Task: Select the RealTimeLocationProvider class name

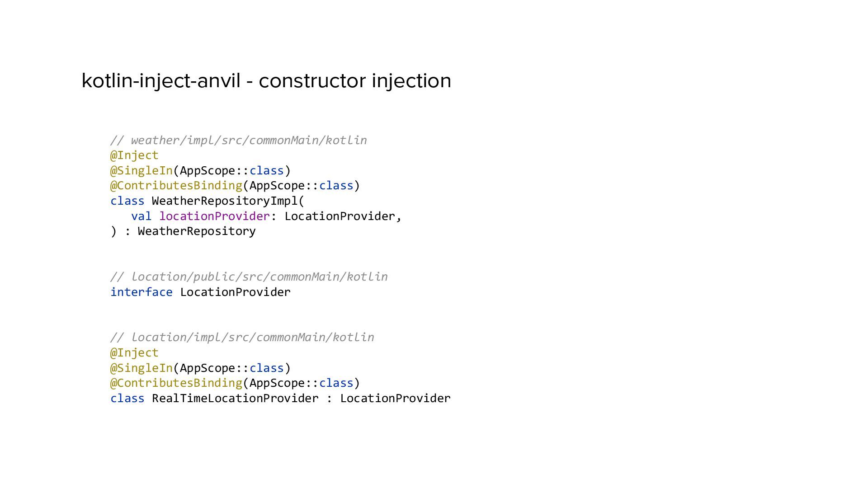Action: (x=235, y=399)
